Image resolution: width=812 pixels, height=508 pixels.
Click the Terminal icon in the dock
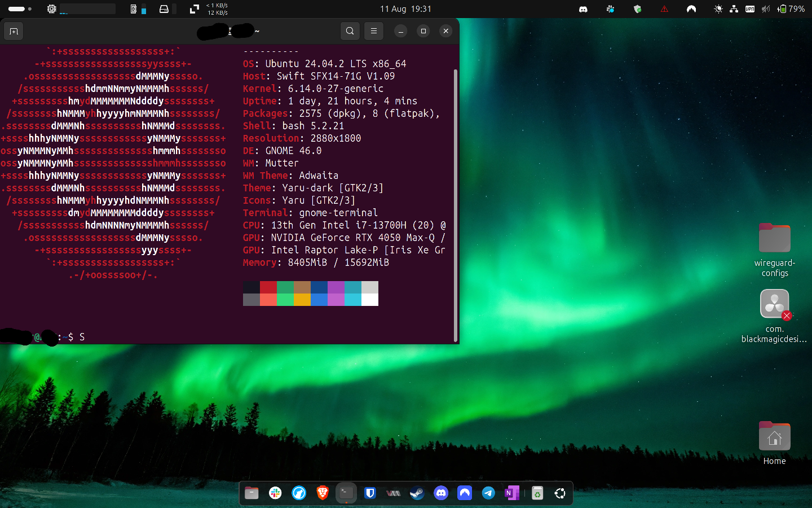(346, 493)
